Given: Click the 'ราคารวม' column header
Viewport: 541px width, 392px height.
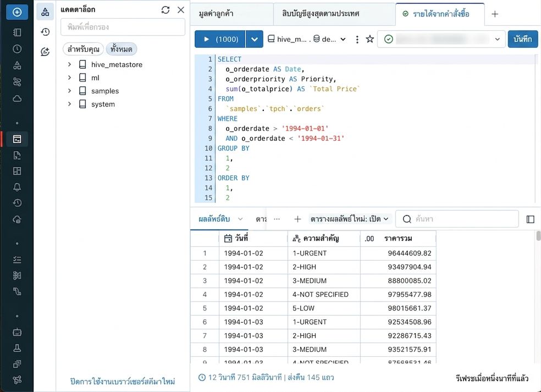Looking at the screenshot, I should point(398,238).
